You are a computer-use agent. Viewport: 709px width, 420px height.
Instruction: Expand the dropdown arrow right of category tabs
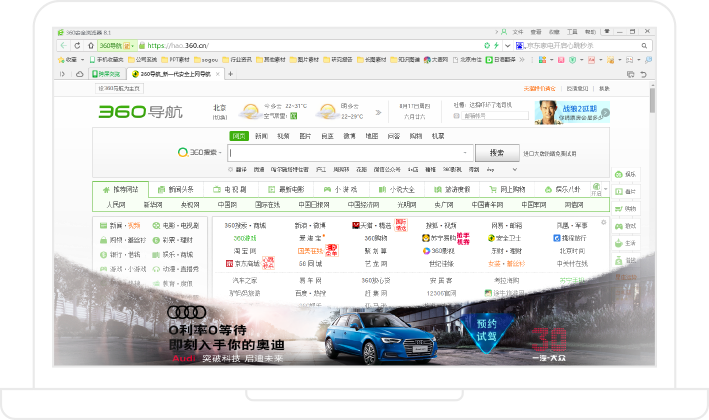[605, 189]
